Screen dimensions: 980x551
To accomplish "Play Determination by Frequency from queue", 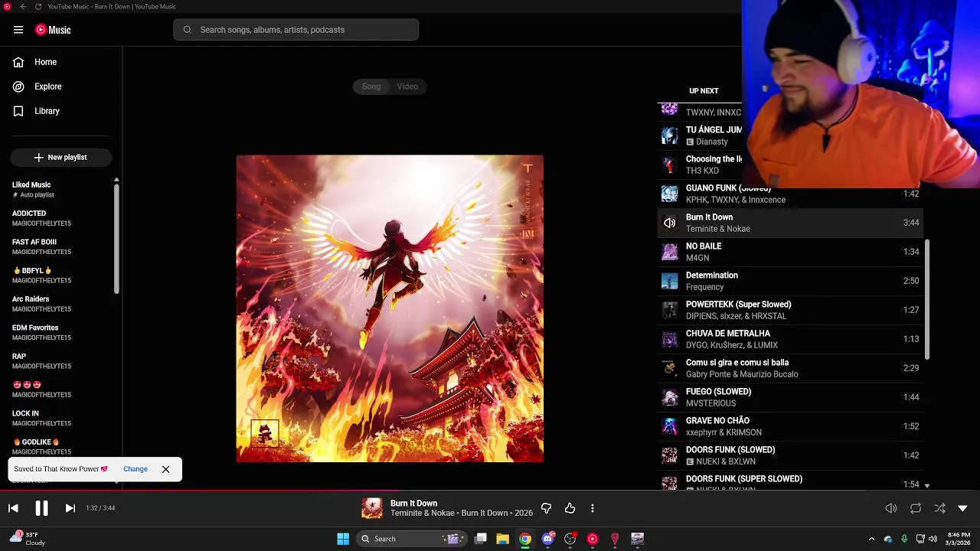I will (790, 281).
